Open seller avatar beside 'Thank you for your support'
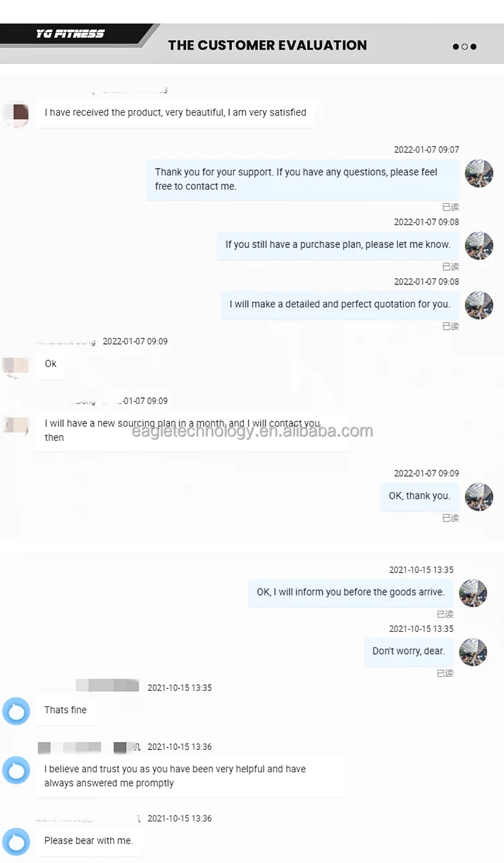Image resolution: width=504 pixels, height=863 pixels. (x=479, y=173)
